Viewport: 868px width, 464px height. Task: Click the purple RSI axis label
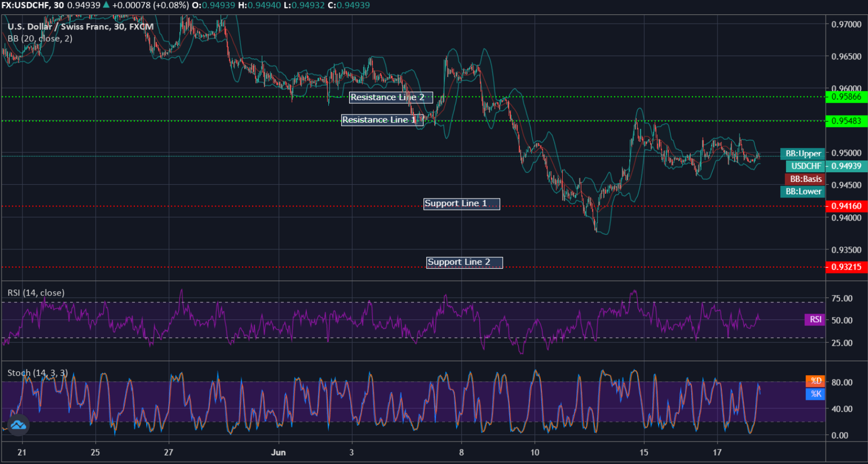point(814,320)
